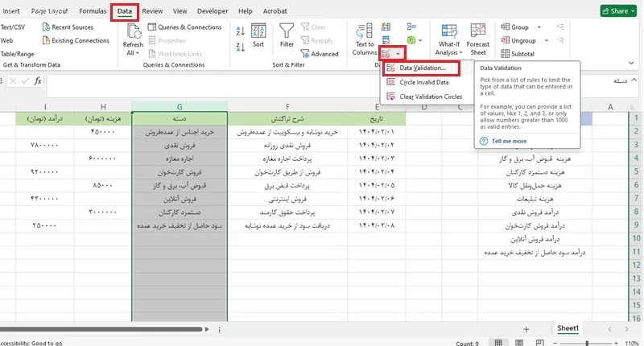Open the Data ribbon tab
644x346 pixels.
[125, 11]
